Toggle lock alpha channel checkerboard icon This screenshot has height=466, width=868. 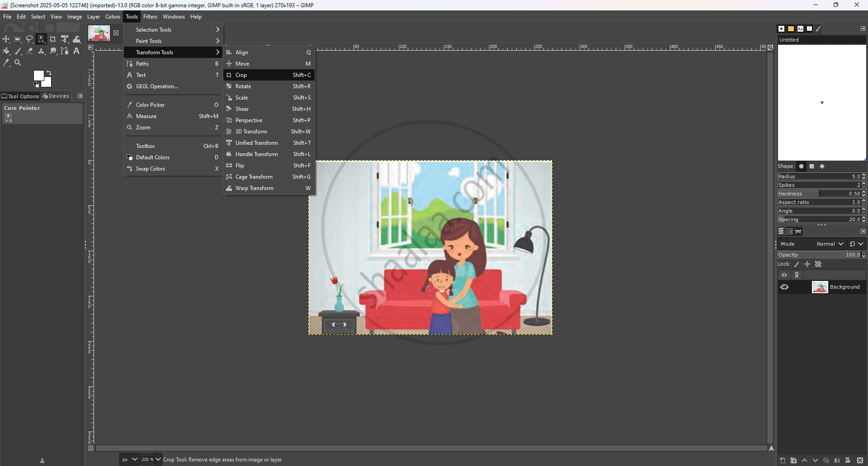tap(818, 264)
